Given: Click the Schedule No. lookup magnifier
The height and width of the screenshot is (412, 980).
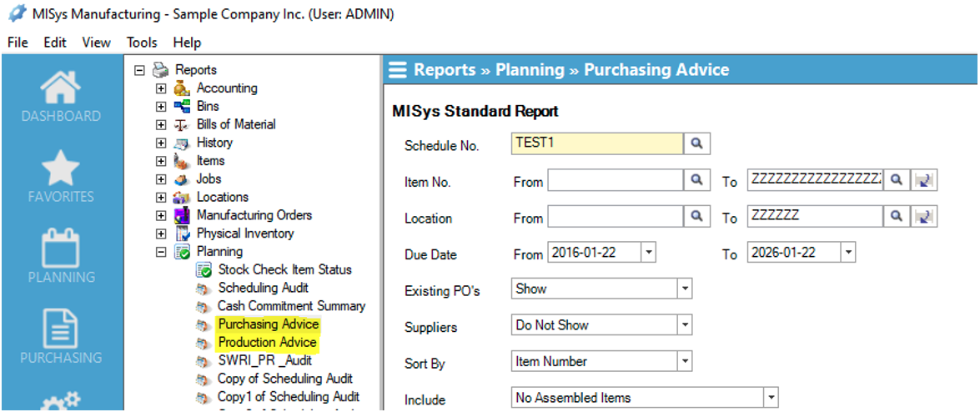Looking at the screenshot, I should 697,144.
